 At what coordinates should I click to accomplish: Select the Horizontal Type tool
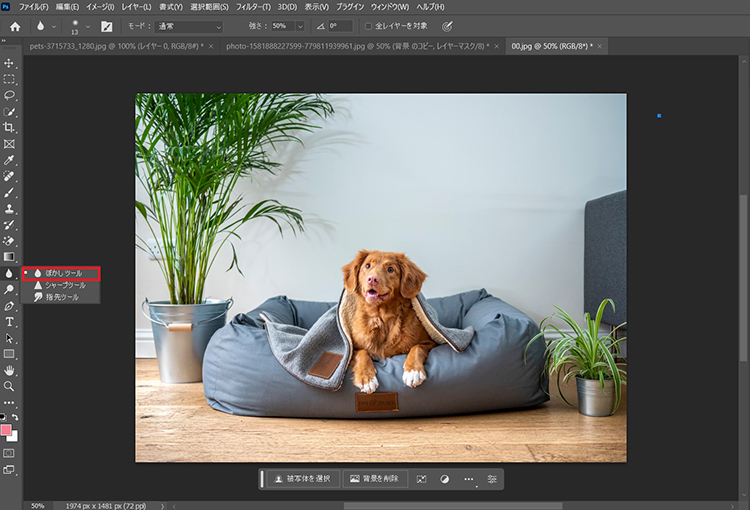pos(9,322)
